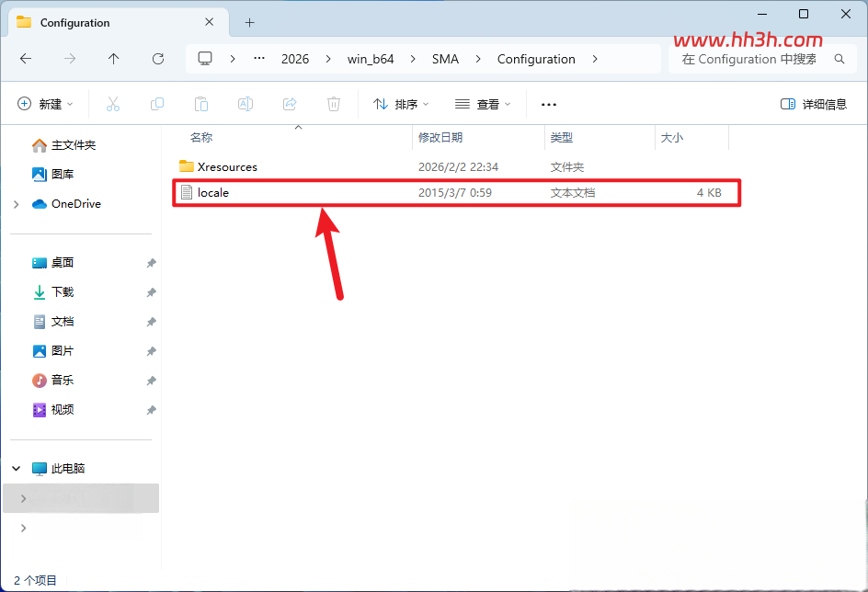This screenshot has width=868, height=592.
Task: Click pin icon next to 下载
Action: [151, 292]
